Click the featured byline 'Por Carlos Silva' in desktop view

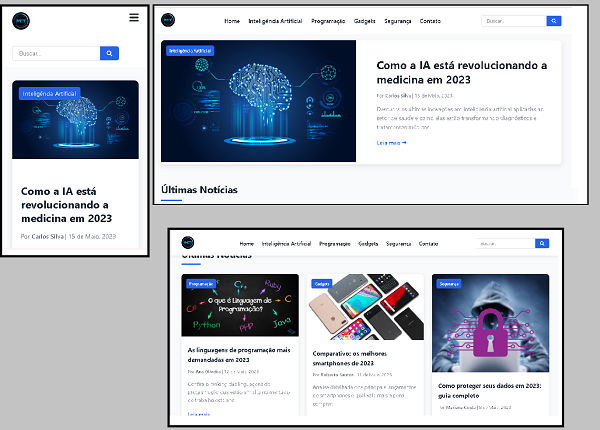point(394,96)
